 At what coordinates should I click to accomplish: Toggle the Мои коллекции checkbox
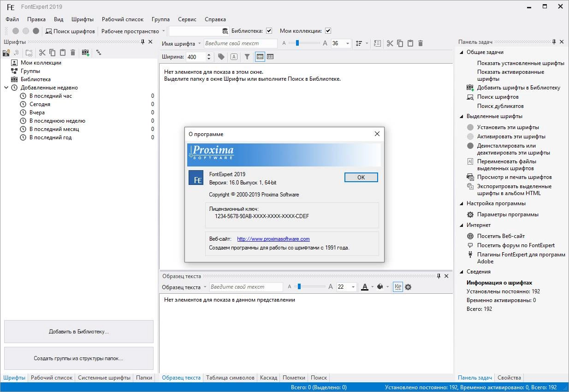[x=328, y=31]
